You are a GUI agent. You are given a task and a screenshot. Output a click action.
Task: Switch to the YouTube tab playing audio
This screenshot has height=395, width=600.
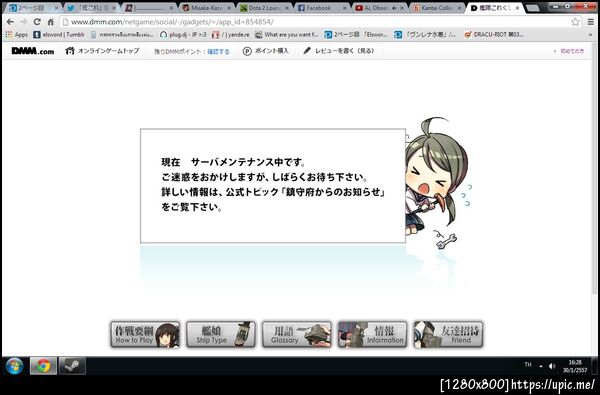(380, 8)
